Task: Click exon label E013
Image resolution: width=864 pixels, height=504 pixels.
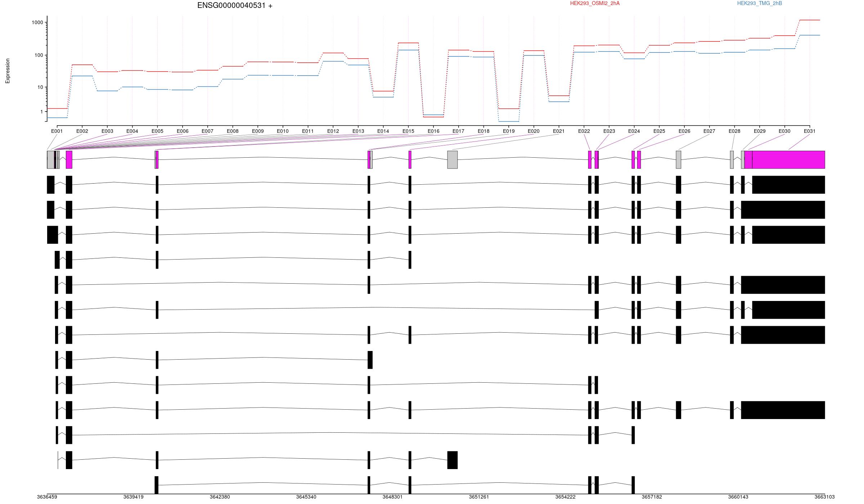Action: [358, 131]
